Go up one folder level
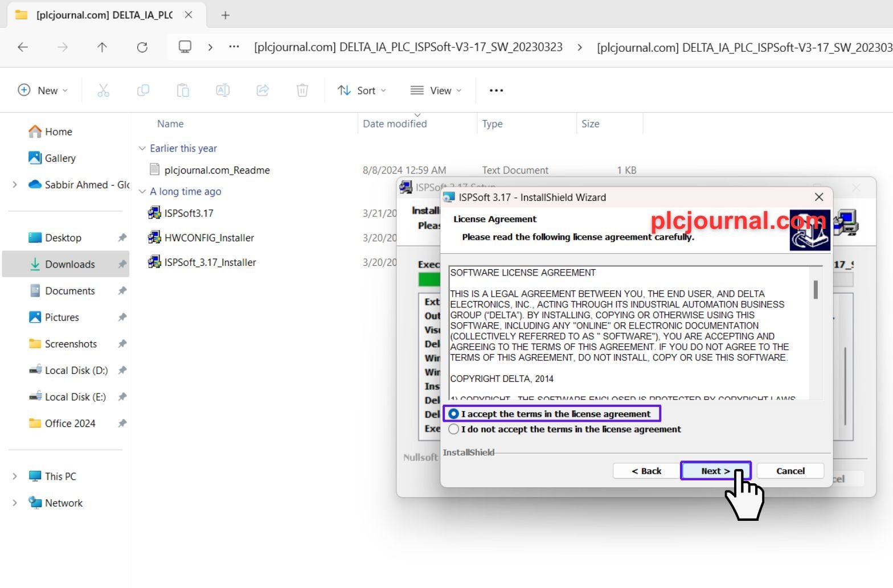 tap(102, 47)
